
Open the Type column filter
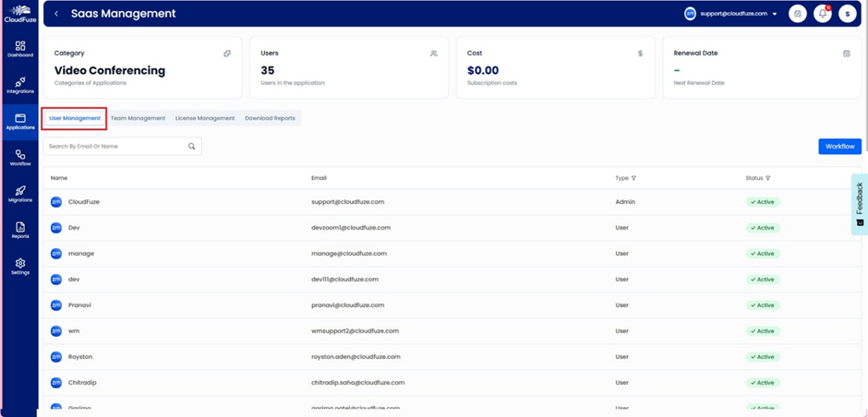633,178
